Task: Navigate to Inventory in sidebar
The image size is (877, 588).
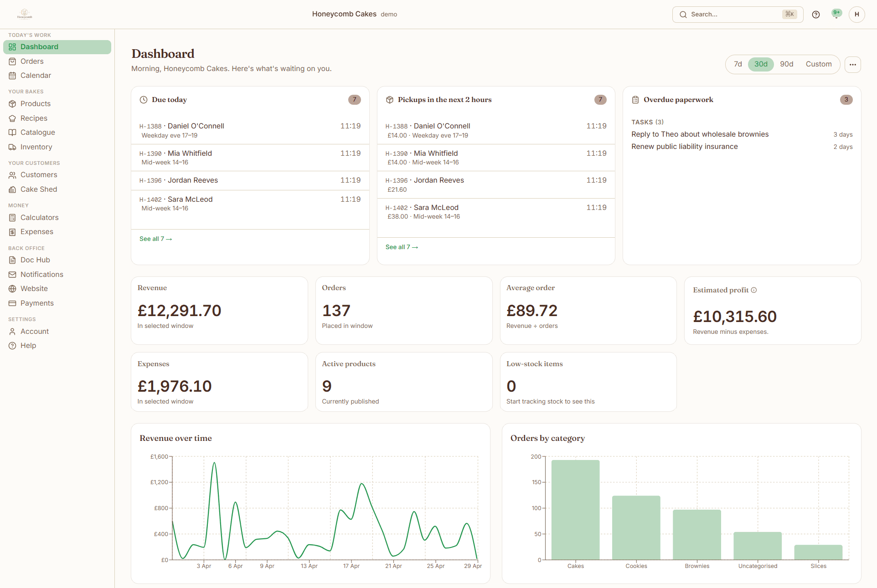Action: pos(57,147)
